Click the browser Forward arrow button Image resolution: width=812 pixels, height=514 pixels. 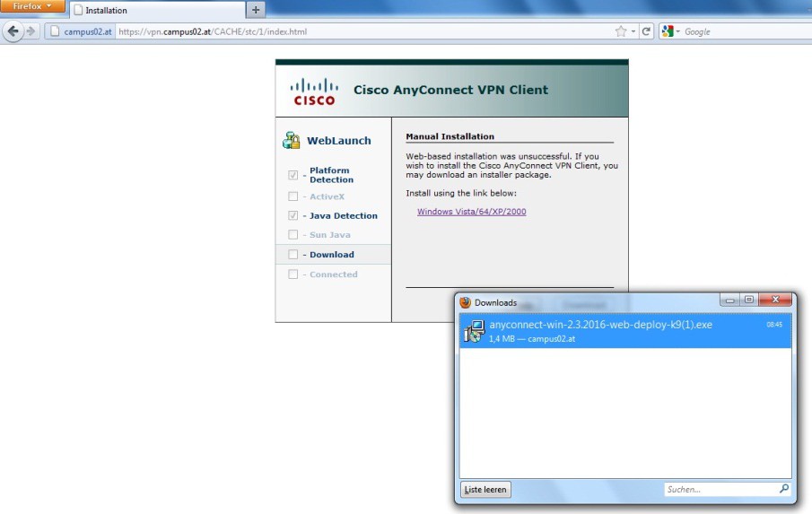tap(31, 31)
